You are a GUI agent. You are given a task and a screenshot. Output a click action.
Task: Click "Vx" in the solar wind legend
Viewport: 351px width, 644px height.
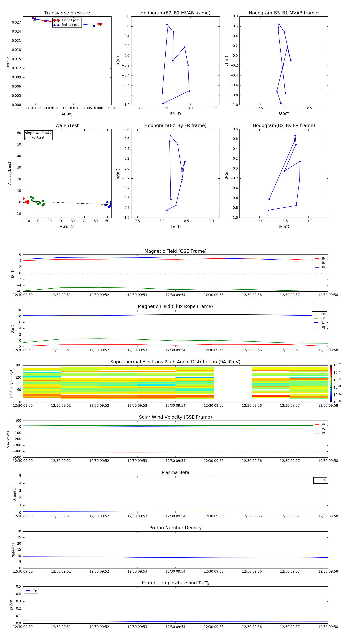(324, 424)
